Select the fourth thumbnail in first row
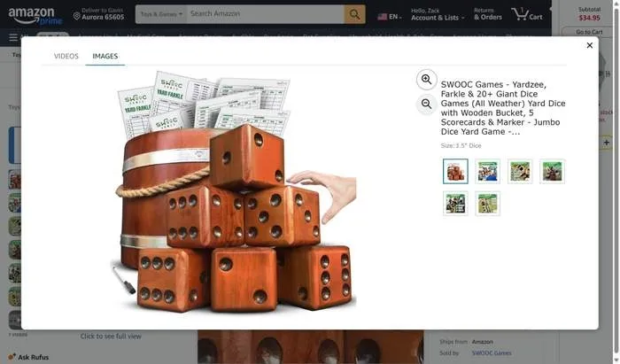The image size is (620, 364). pos(553,171)
